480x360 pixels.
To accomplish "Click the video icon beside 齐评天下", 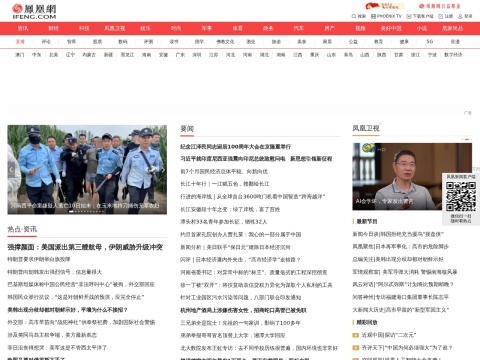I will 356,347.
